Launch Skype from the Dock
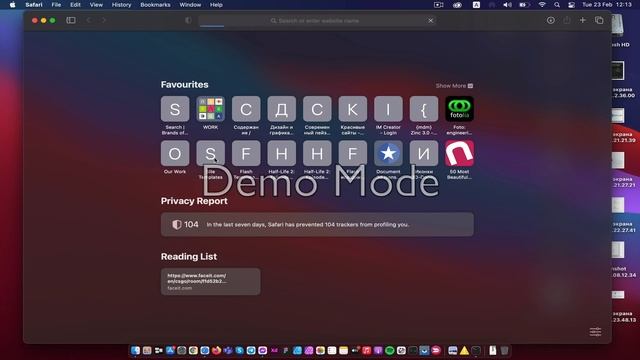Image resolution: width=640 pixels, height=360 pixels. pyautogui.click(x=240, y=350)
